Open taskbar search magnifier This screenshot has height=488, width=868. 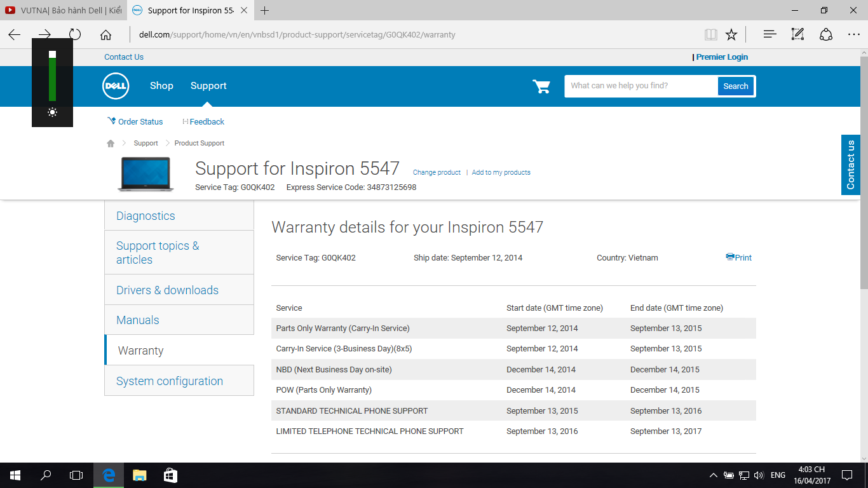click(x=46, y=475)
